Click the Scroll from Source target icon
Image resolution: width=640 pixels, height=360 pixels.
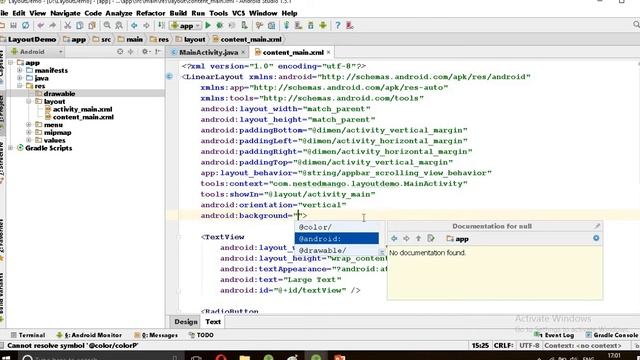coord(120,52)
